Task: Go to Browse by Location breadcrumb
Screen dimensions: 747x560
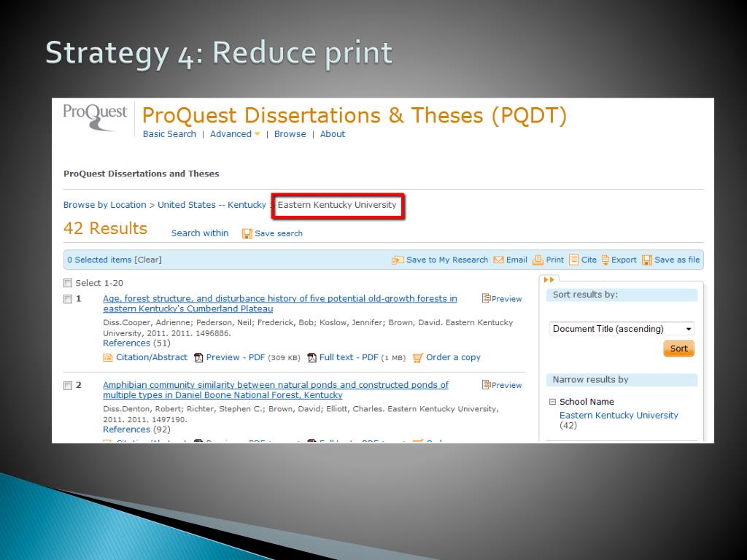Action: [105, 205]
